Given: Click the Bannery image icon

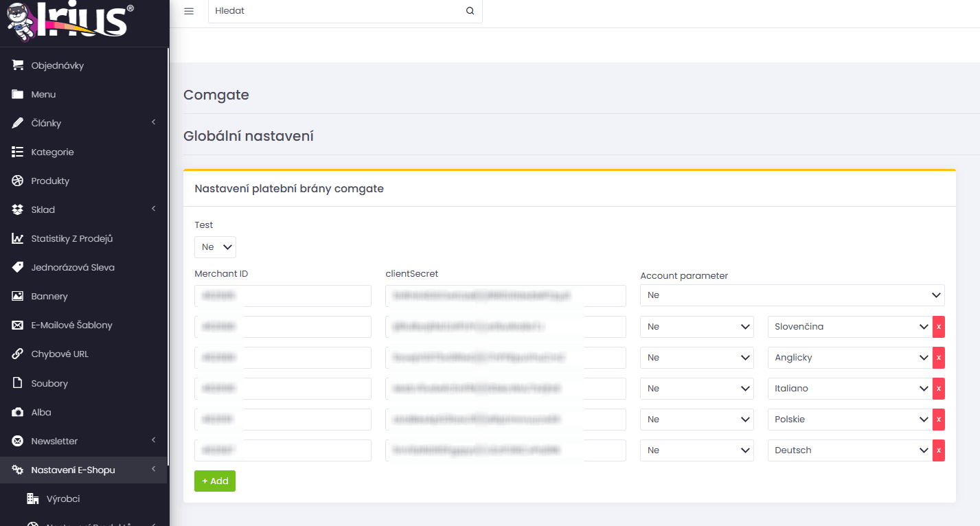Looking at the screenshot, I should [18, 296].
